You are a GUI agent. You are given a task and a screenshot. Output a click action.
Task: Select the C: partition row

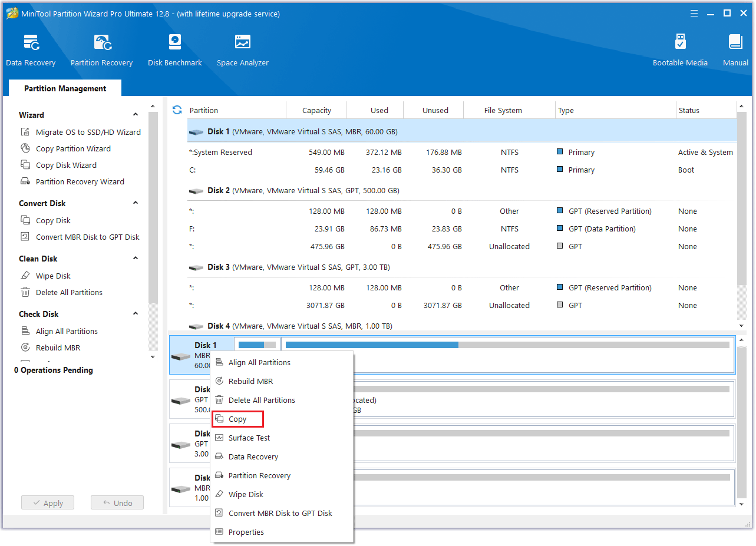[462, 170]
